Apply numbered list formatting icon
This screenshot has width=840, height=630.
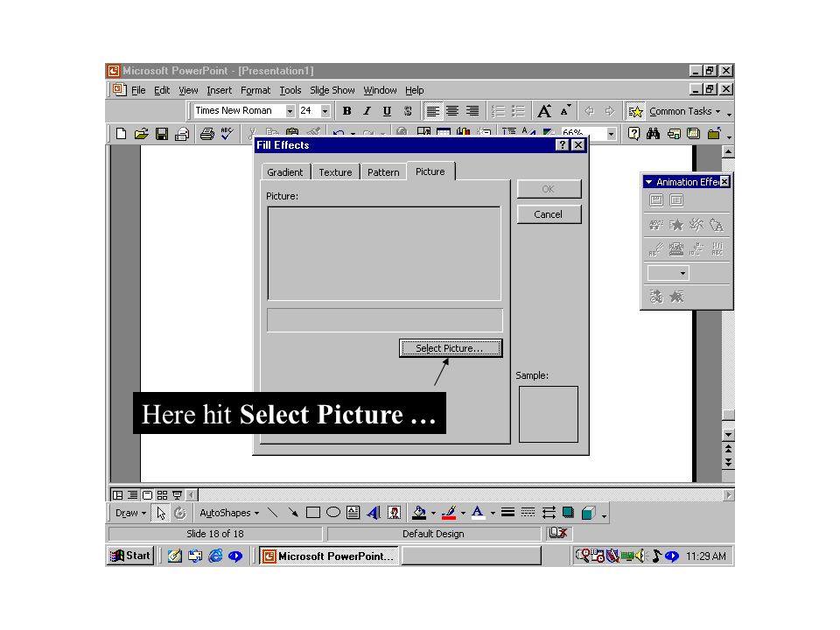(498, 111)
